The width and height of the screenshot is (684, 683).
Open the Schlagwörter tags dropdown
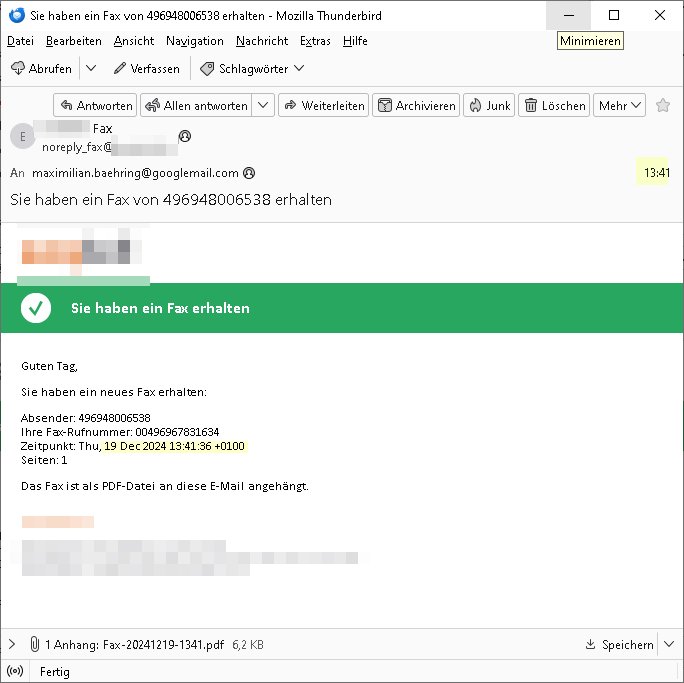click(252, 68)
